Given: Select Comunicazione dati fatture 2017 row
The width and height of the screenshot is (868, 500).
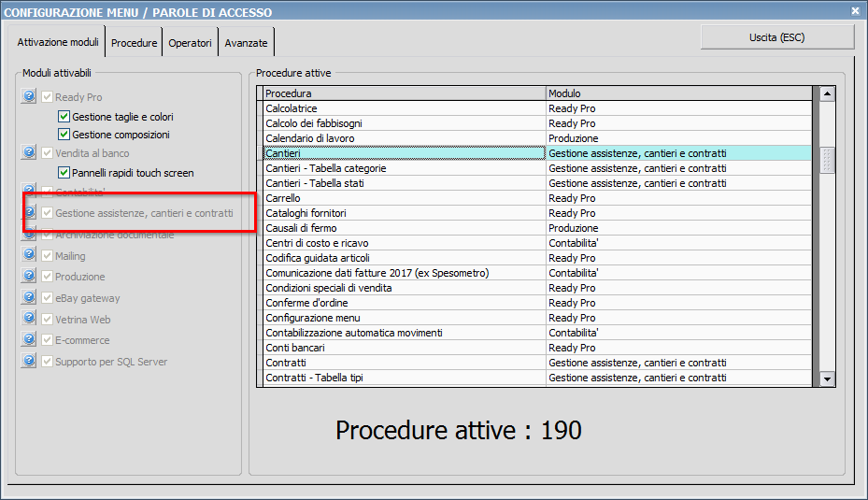Looking at the screenshot, I should coord(537,273).
